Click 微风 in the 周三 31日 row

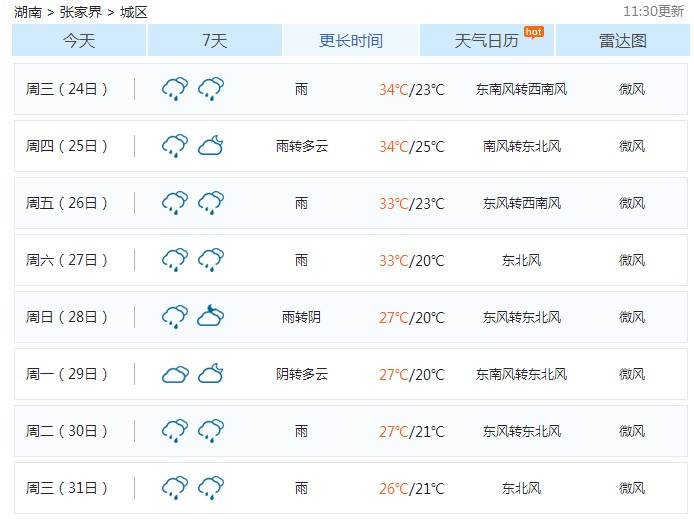click(632, 488)
